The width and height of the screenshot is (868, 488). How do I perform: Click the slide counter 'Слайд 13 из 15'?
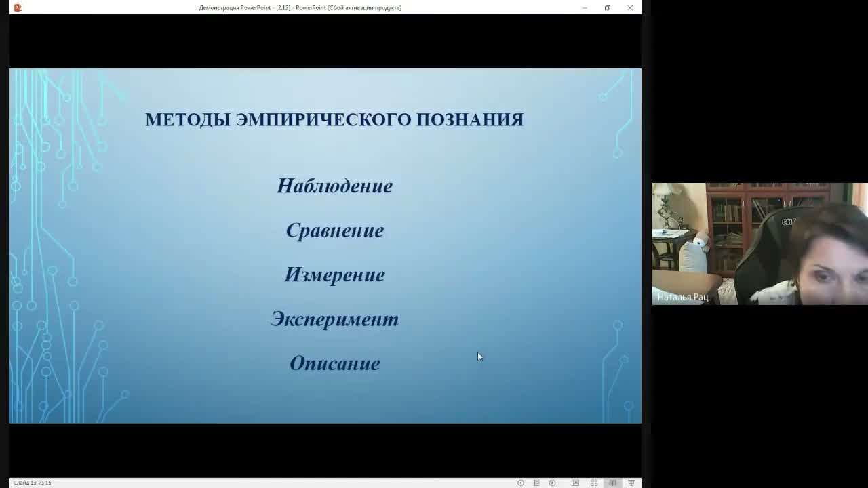coord(33,483)
